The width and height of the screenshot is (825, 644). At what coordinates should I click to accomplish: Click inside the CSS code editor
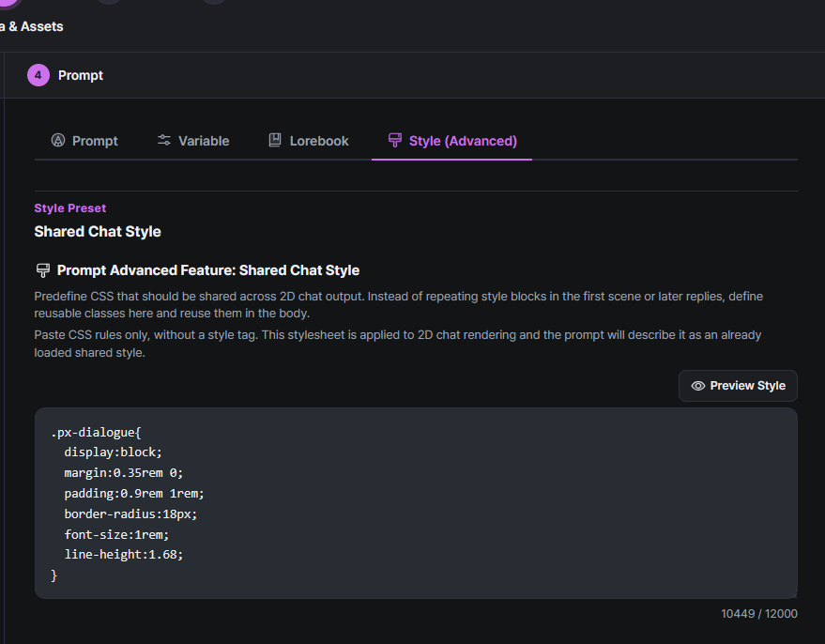(416, 502)
